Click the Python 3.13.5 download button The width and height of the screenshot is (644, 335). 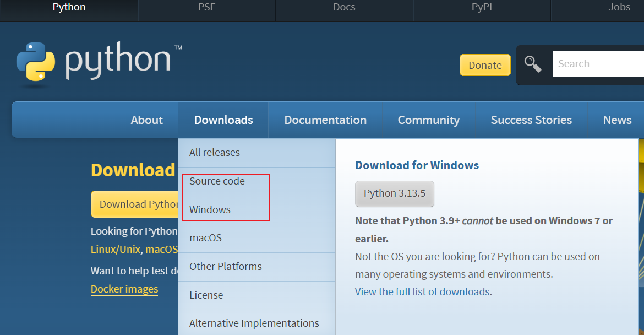pyautogui.click(x=395, y=194)
